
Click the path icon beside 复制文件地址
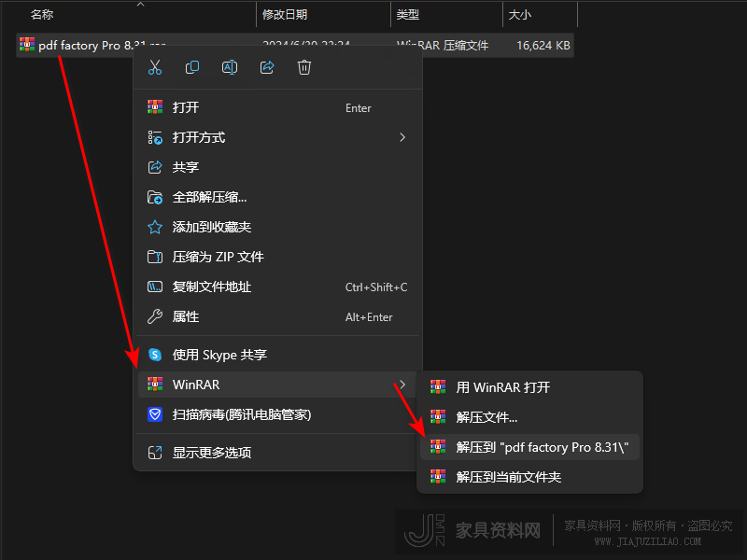[x=155, y=287]
